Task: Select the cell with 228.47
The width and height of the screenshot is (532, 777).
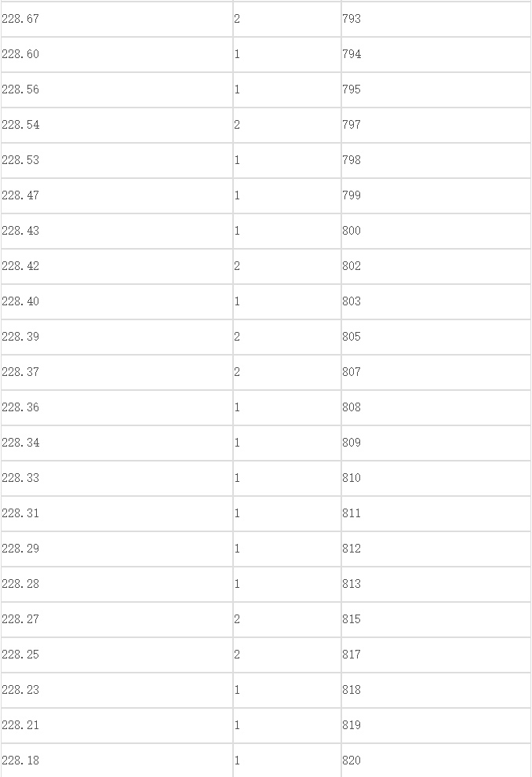Action: pos(117,195)
